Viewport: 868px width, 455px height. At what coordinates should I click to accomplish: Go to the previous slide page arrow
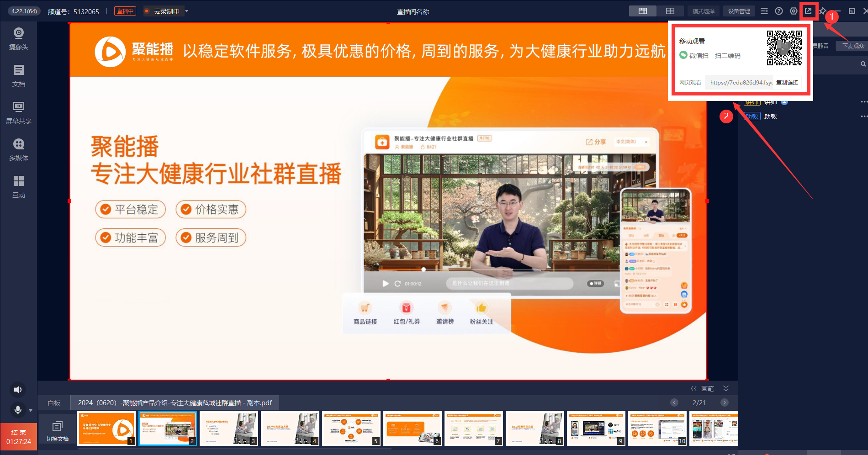(x=674, y=402)
